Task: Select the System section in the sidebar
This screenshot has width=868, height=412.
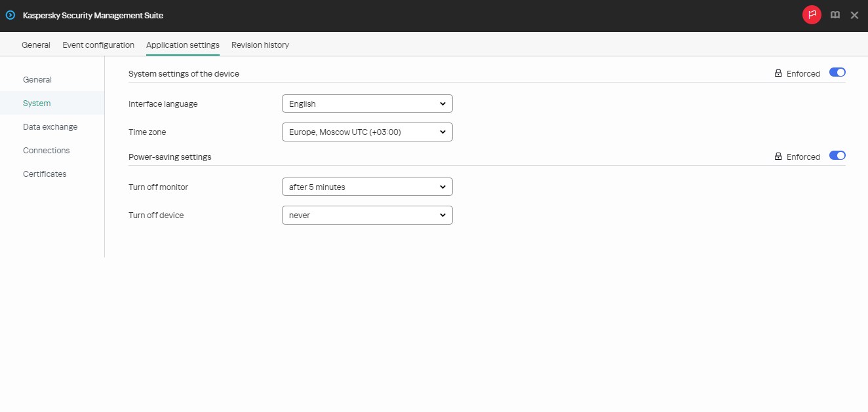Action: point(36,103)
